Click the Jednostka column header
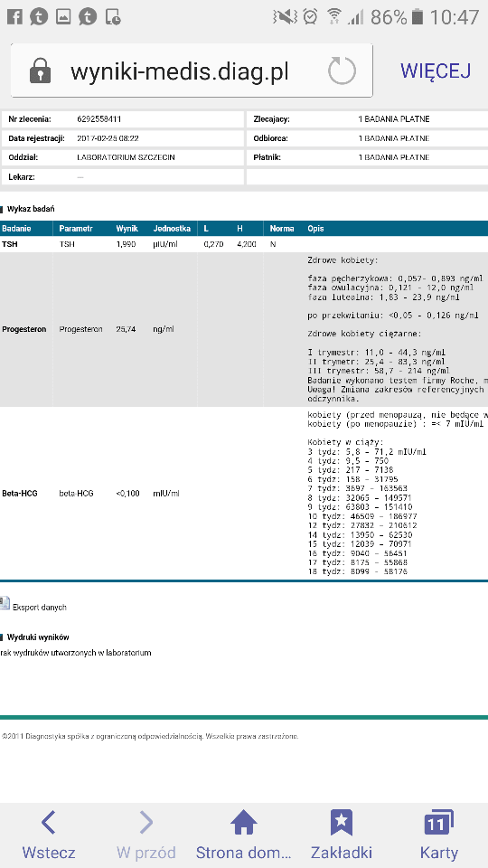This screenshot has width=488, height=868. click(172, 229)
